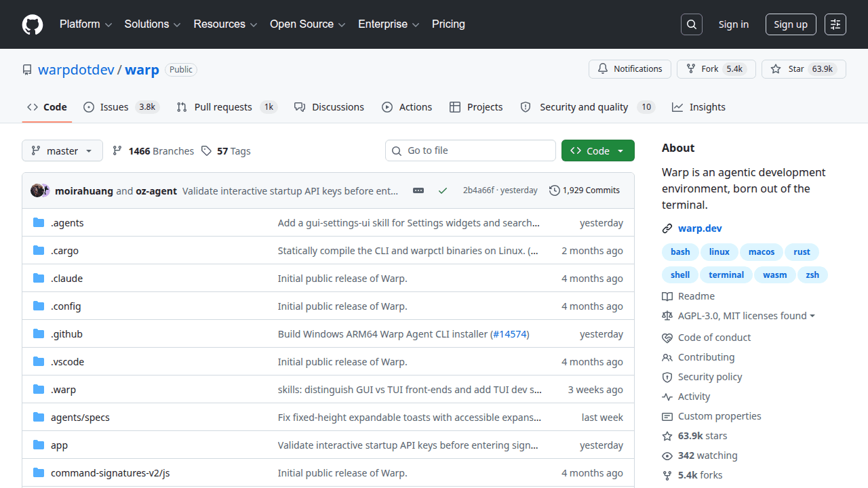868x488 pixels.
Task: Click the eye icon beside 342 watching
Action: pyautogui.click(x=667, y=455)
